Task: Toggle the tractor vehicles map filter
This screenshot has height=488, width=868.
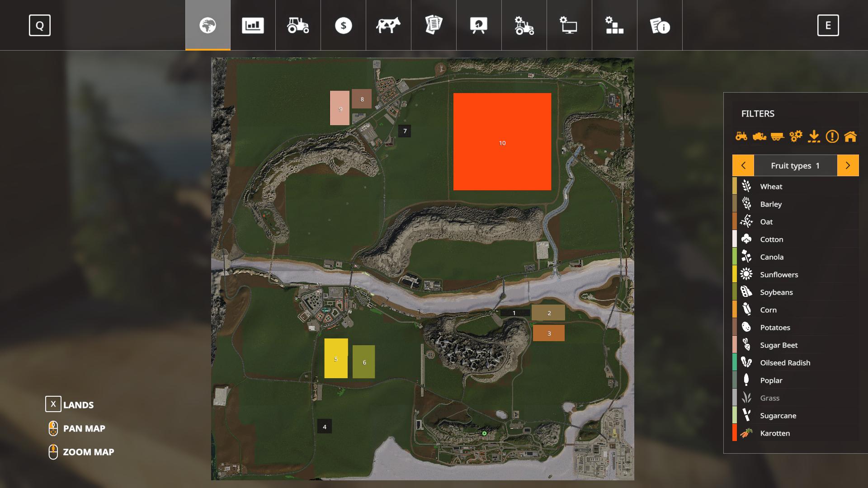Action: pyautogui.click(x=741, y=136)
